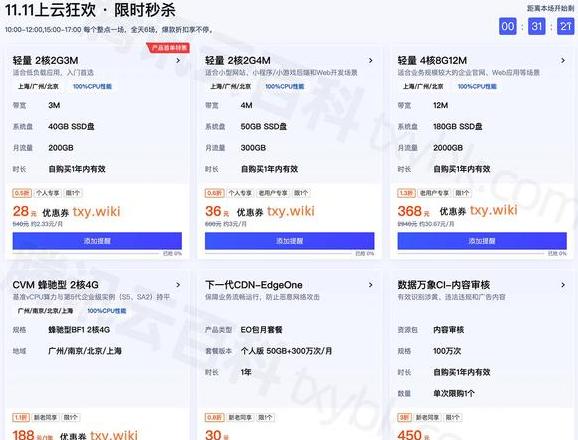Click 100%CPU性能 tag on 2核2G3M card
Screen dimensions: 578x440
92,87
